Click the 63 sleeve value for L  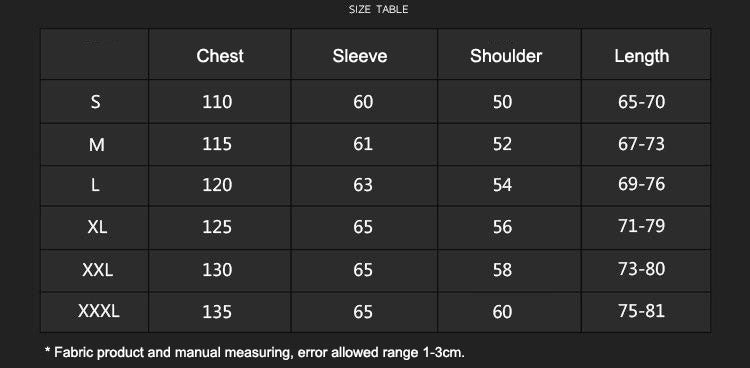click(x=363, y=185)
